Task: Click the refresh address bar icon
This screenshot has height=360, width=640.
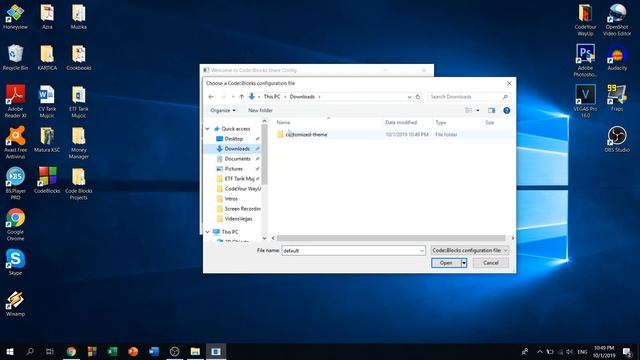Action: [418, 97]
